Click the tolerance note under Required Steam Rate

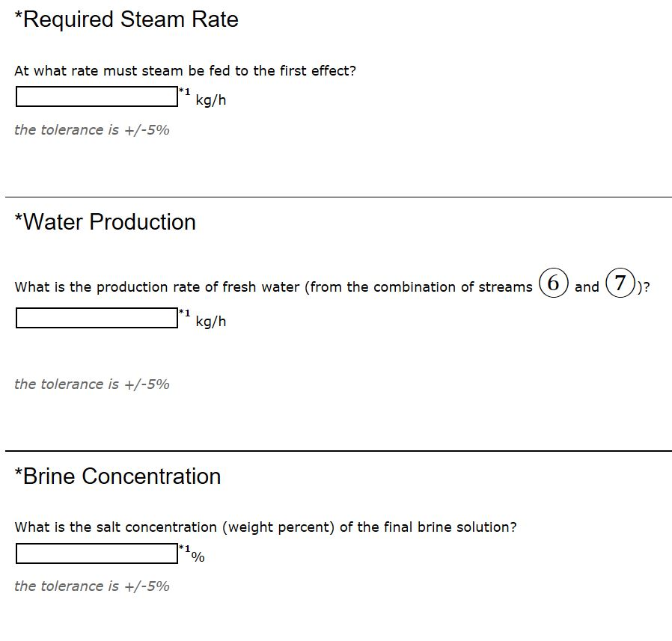pos(92,130)
